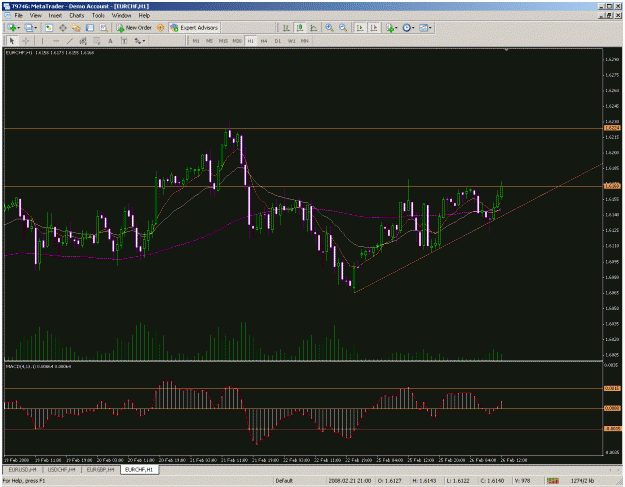Open the Help menu
The width and height of the screenshot is (625, 487).
tap(144, 16)
